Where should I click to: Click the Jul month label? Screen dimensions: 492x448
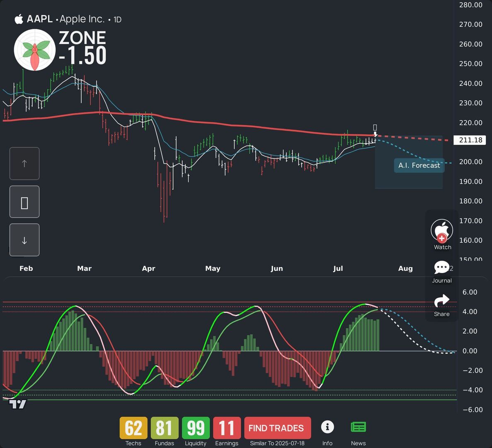338,269
